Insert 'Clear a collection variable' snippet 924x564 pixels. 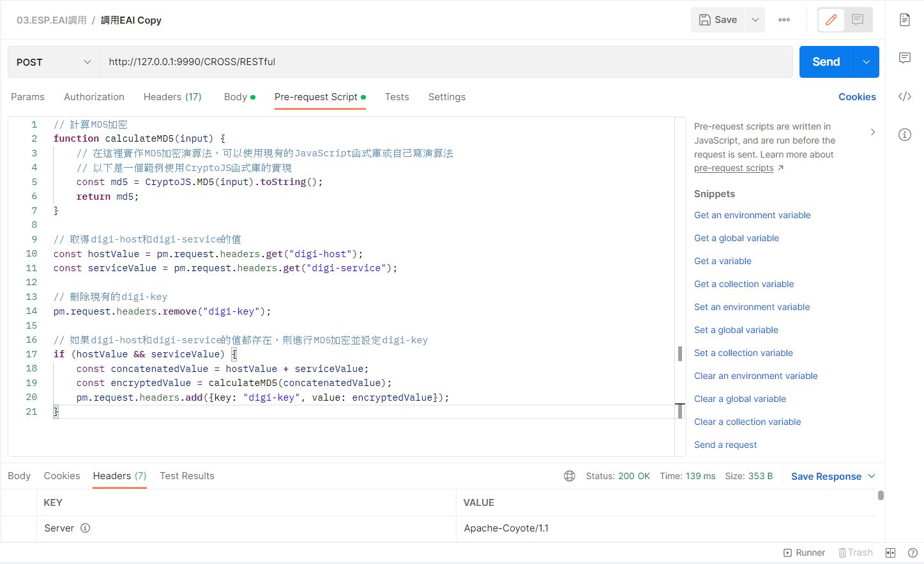pyautogui.click(x=747, y=422)
